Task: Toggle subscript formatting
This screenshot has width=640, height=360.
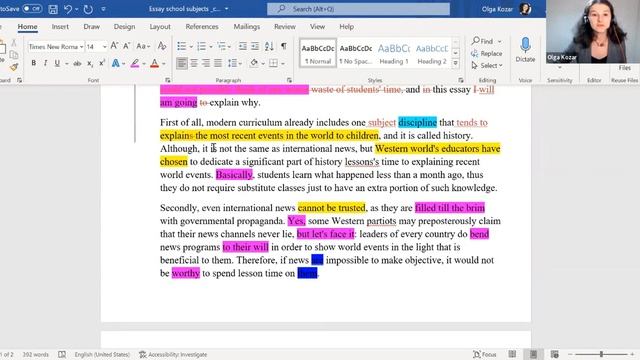Action: (x=90, y=63)
